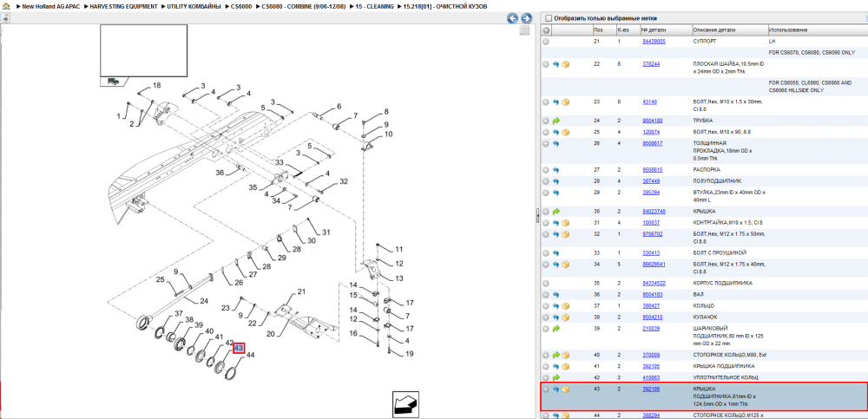Click the blue arrow icon for ПОЛУПОДШИПНИК row
The width and height of the screenshot is (868, 419).
556,181
